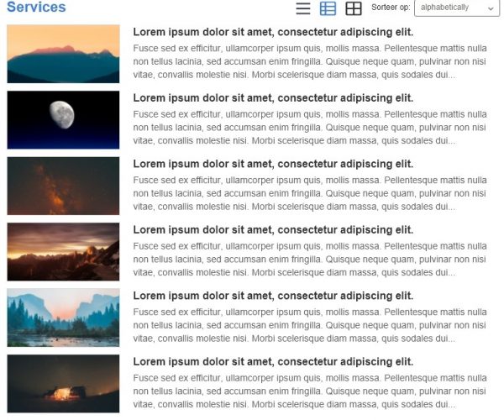Click the title beside the moon image
504x420 pixels.
click(273, 98)
